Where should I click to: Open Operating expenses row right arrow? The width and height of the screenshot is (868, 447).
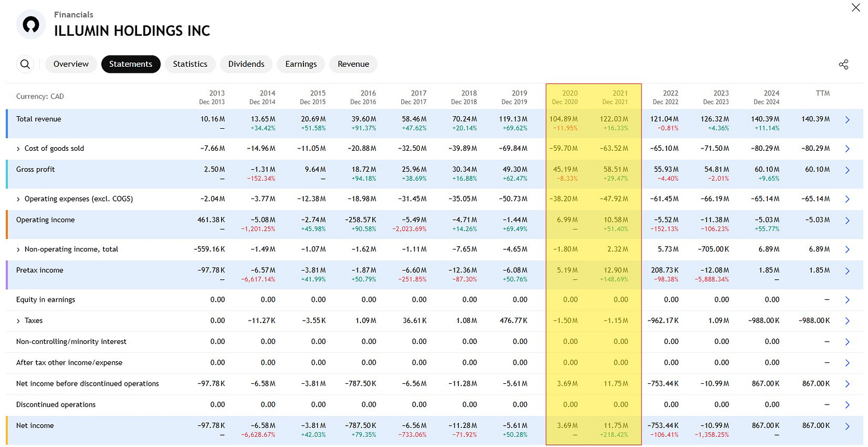point(848,200)
